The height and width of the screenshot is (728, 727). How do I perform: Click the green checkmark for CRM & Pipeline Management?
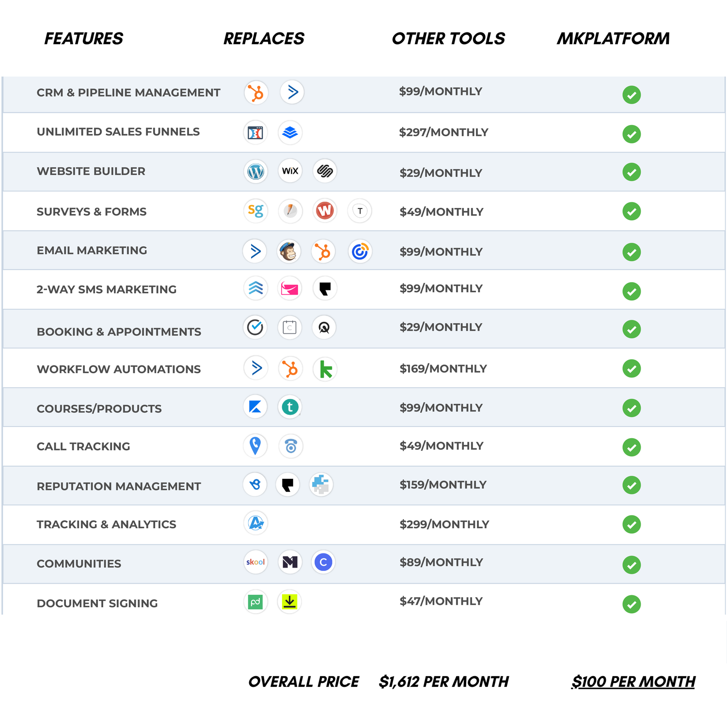coord(632,95)
